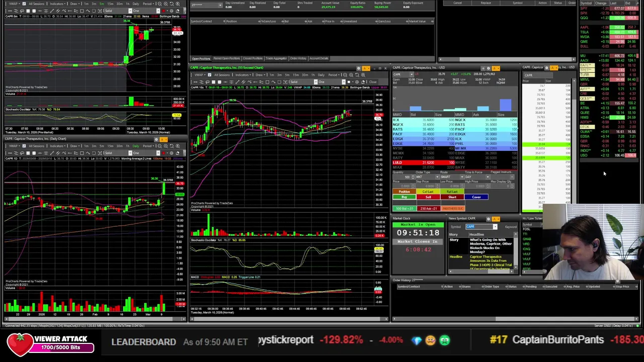Open Period dropdown in 15 Second Chart

pos(334,75)
